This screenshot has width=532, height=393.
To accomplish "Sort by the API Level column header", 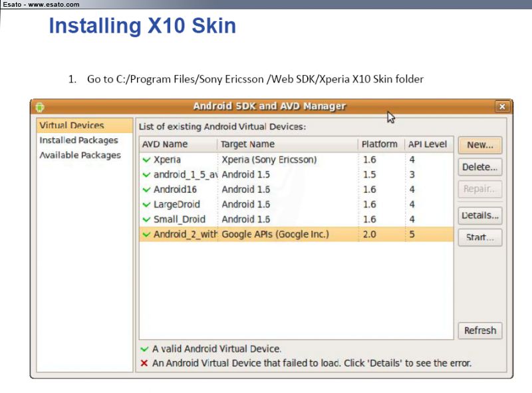I will coord(429,144).
